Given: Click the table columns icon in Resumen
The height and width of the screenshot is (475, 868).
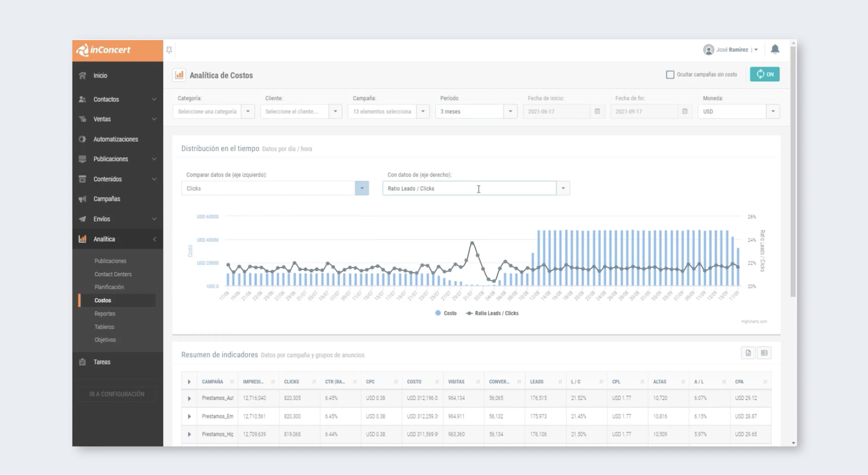Looking at the screenshot, I should 764,353.
